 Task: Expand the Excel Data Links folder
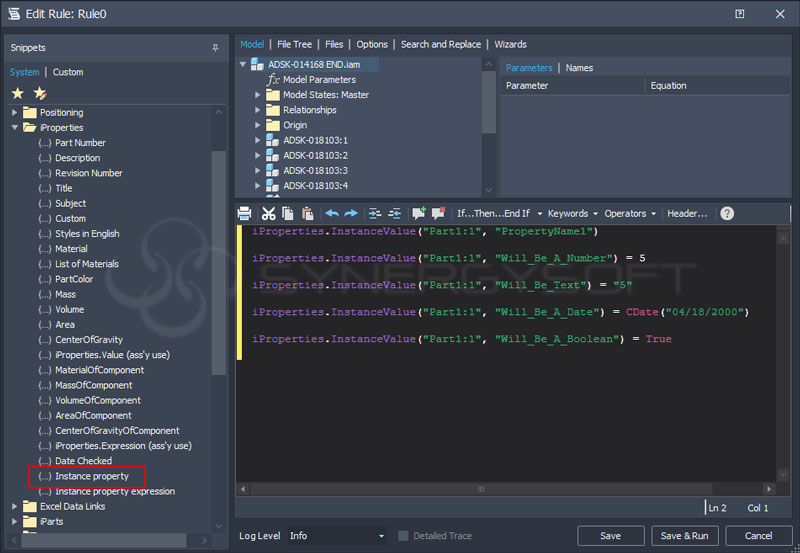pos(16,507)
